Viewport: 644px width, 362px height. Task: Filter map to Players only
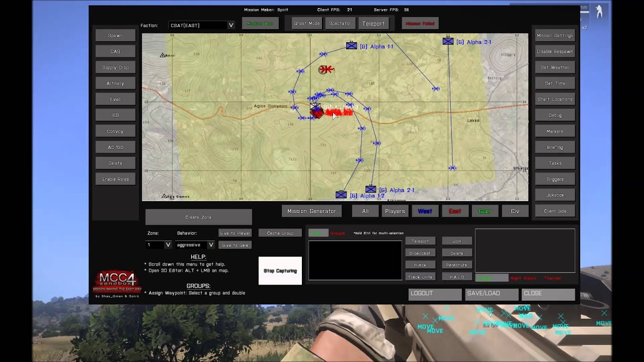click(395, 211)
